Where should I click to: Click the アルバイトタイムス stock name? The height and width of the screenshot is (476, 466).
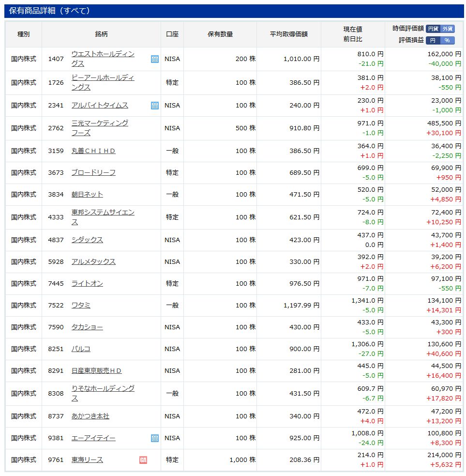click(x=100, y=106)
